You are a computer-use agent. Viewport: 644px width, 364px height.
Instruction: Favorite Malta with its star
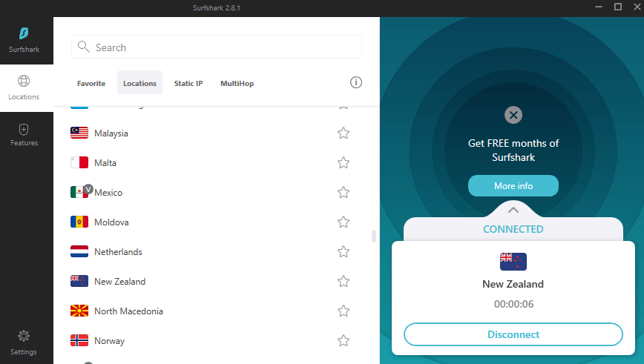[344, 162]
